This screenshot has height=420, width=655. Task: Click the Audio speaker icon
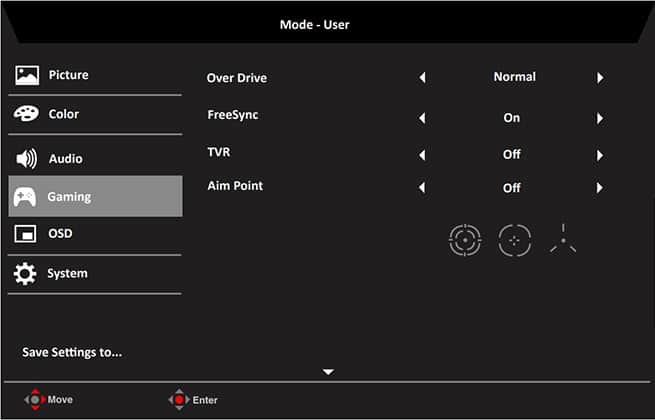point(27,159)
